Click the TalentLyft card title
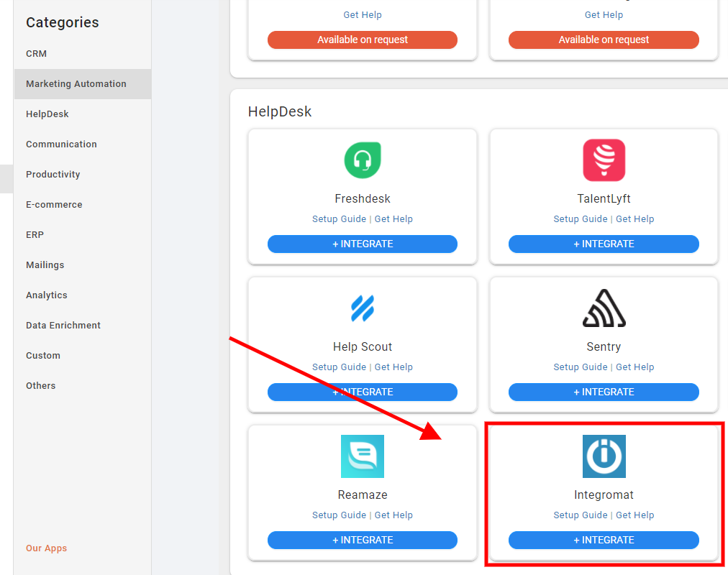The width and height of the screenshot is (728, 575). click(x=604, y=199)
